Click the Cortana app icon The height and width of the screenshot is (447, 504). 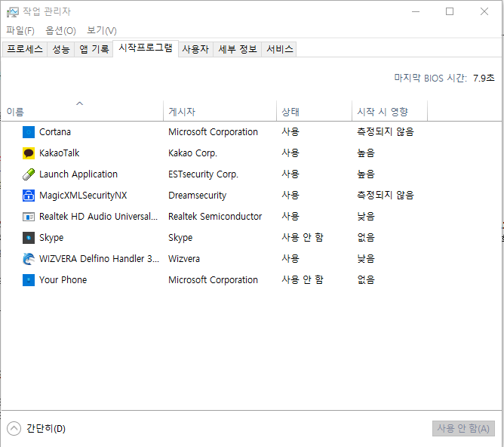click(x=28, y=132)
